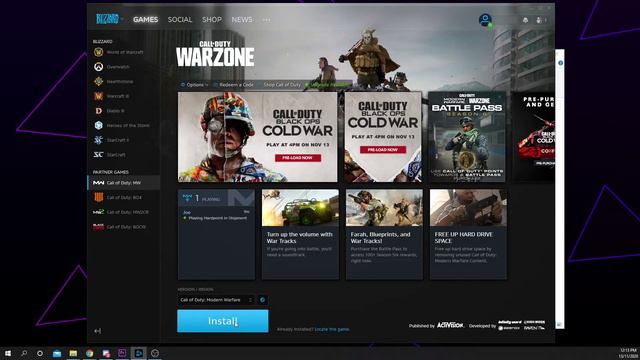Select Call of Duty: MW partner game
Viewport: 640px width, 360px height.
124,183
